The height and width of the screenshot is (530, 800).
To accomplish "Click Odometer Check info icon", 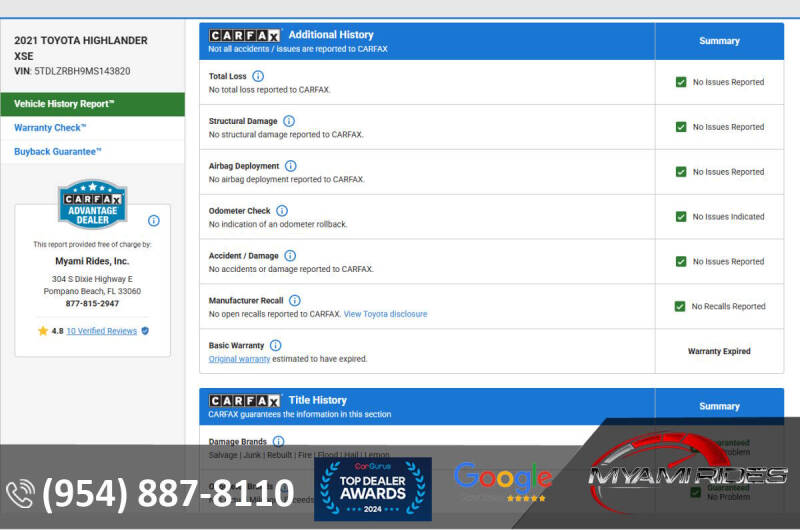I will coord(282,211).
